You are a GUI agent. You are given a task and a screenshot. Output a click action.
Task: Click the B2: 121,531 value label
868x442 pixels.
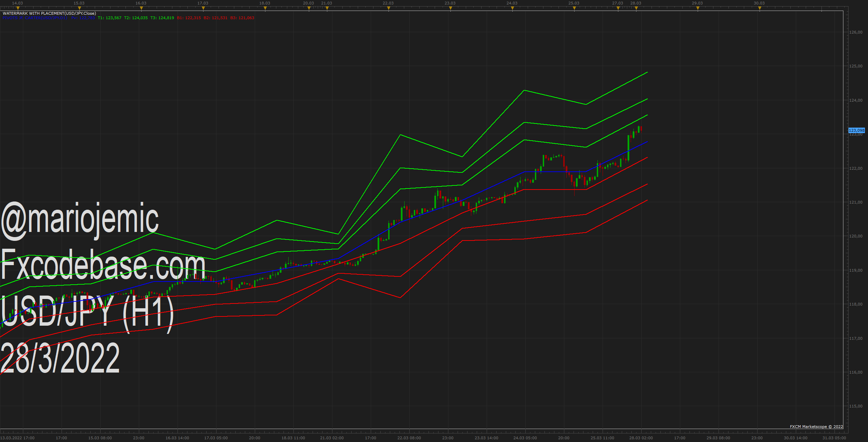click(215, 18)
